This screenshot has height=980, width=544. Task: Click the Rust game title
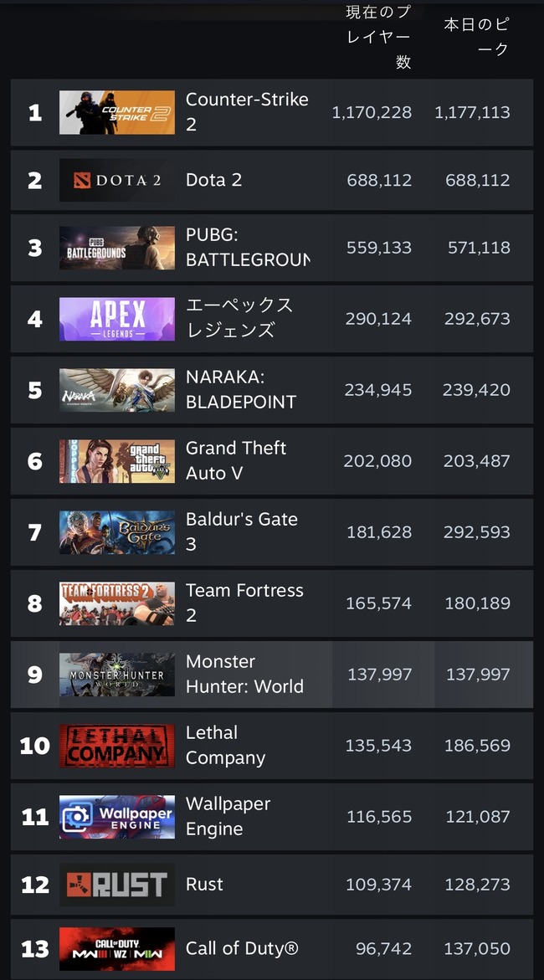[204, 885]
